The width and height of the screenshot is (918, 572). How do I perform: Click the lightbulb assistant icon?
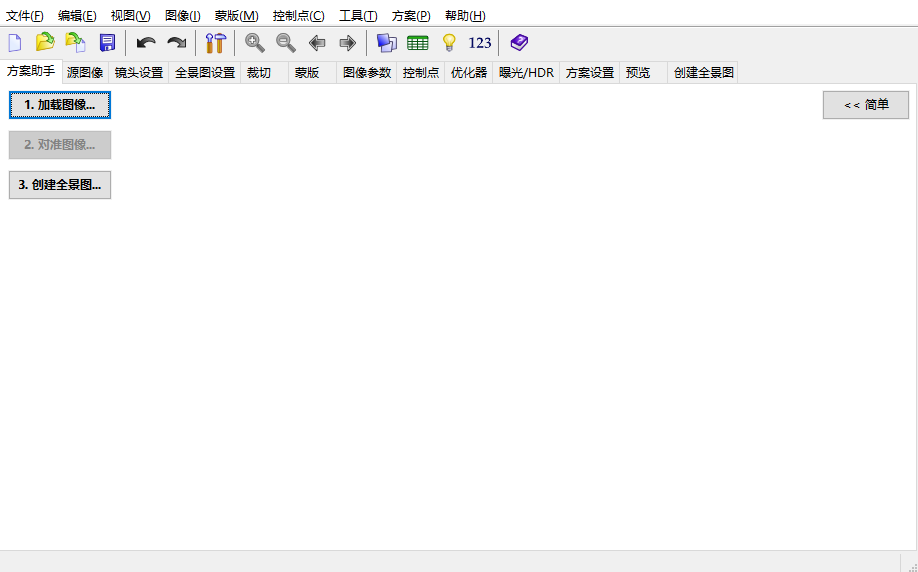tap(449, 42)
